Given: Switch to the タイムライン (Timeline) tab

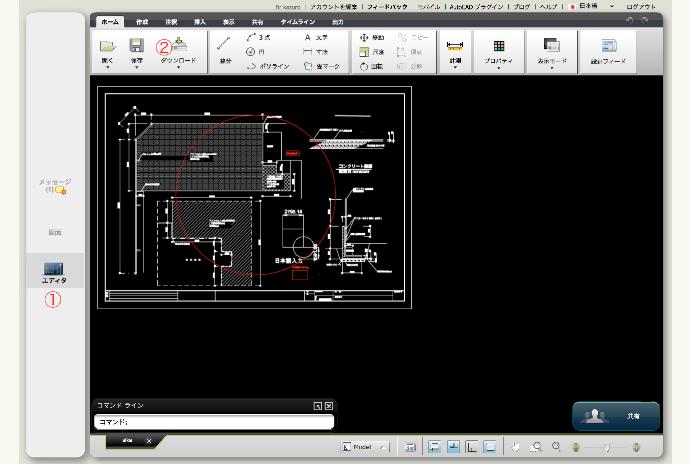Looking at the screenshot, I should pyautogui.click(x=298, y=22).
